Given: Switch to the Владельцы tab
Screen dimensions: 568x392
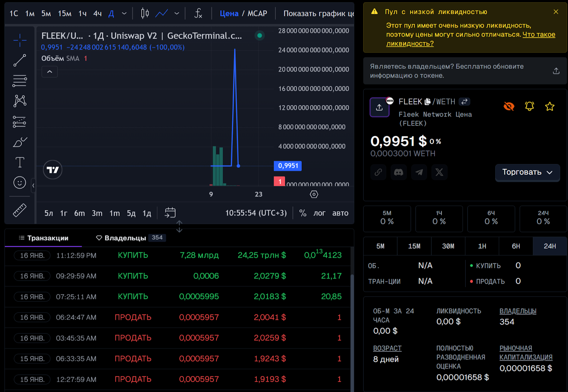Looking at the screenshot, I should [x=125, y=238].
